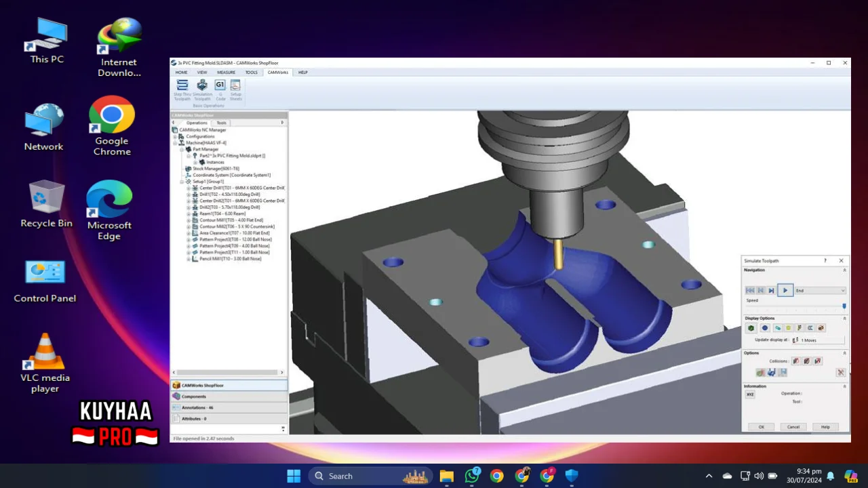The image size is (868, 488).
Task: Click OK in Simulate Toolpath
Action: pyautogui.click(x=762, y=427)
